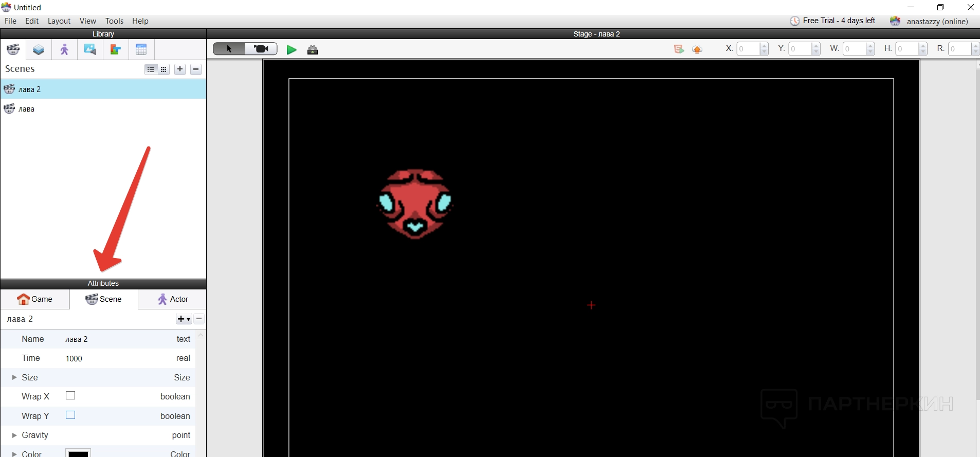Click the anastazzy account avatar icon
The height and width of the screenshot is (457, 980).
(895, 21)
